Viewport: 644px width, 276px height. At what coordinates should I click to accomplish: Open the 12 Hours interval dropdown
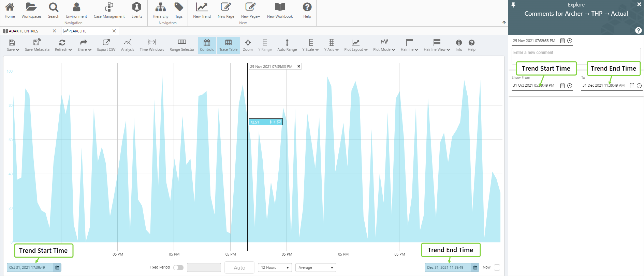click(x=275, y=267)
